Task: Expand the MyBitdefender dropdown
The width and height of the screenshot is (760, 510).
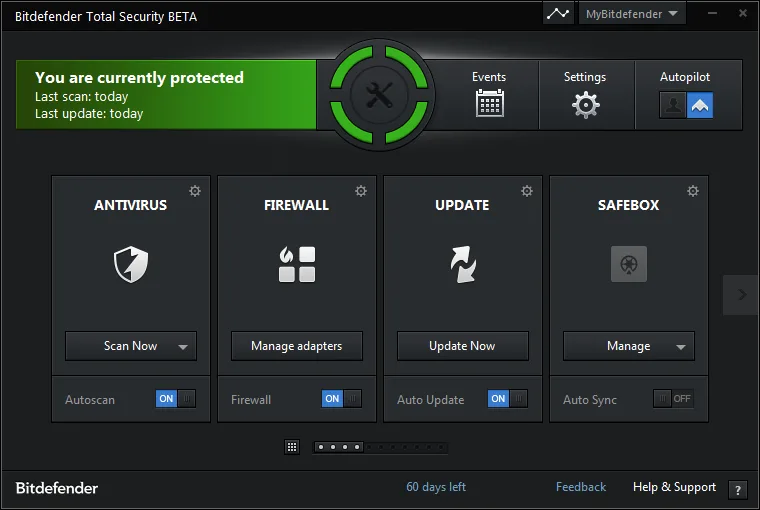Action: pyautogui.click(x=632, y=14)
